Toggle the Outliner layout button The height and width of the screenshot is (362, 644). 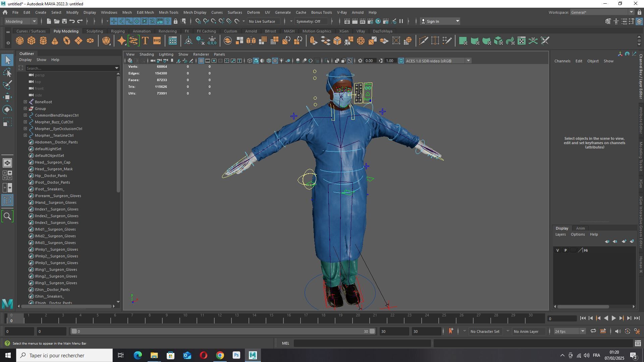point(7,200)
